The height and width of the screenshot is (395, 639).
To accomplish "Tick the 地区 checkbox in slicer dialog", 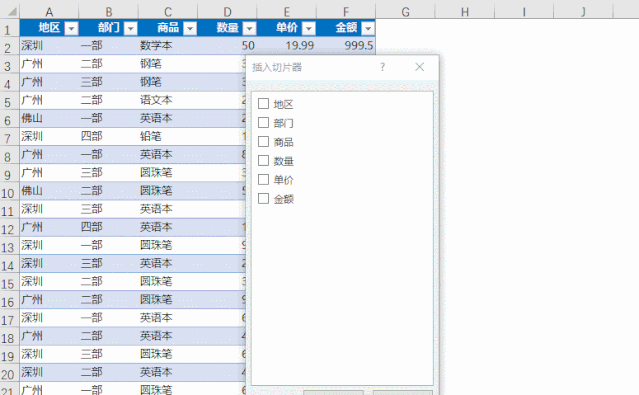I will pos(263,104).
